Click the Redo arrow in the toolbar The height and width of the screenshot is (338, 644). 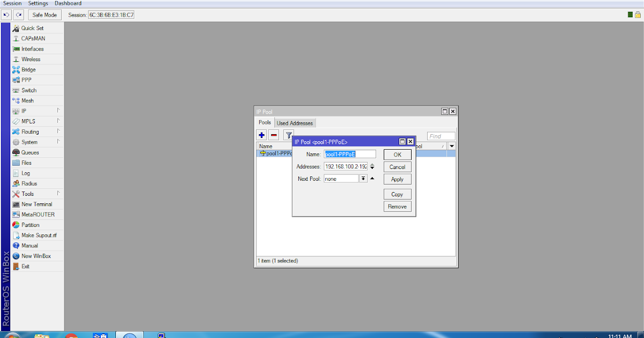(19, 15)
